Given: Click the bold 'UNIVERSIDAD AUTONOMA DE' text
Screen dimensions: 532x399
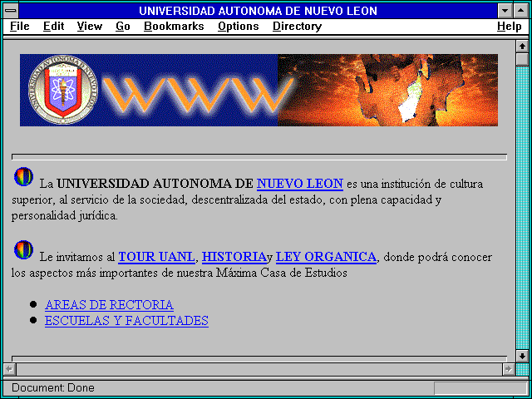Looking at the screenshot, I should point(155,184).
